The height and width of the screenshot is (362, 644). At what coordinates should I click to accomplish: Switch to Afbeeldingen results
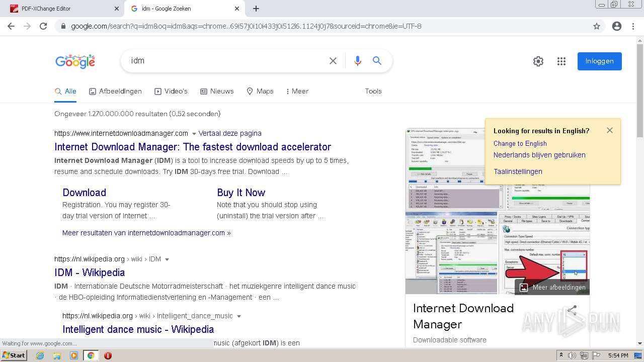tap(115, 91)
